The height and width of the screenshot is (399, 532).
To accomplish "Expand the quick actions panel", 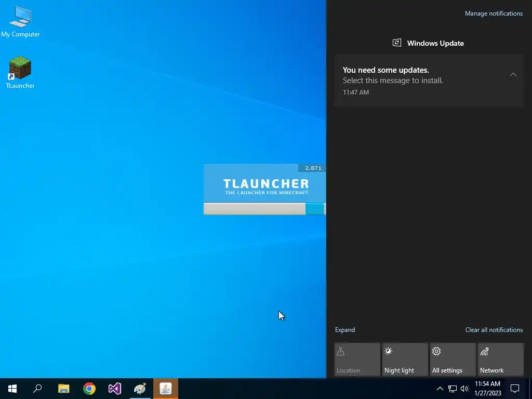I will tap(345, 330).
